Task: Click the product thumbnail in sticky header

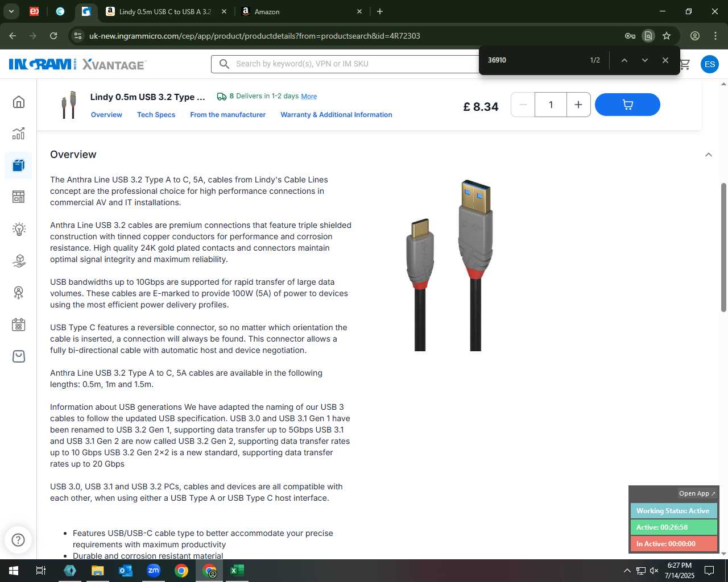Action: click(68, 105)
